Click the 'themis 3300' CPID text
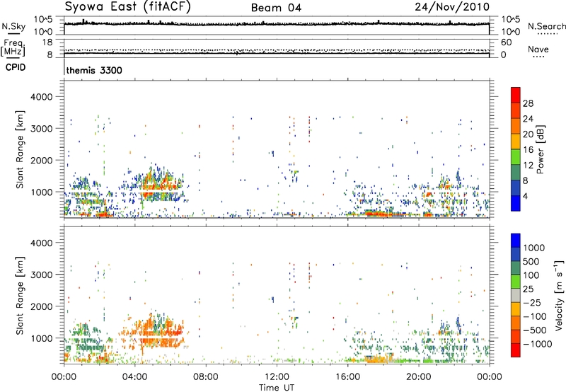 pyautogui.click(x=94, y=70)
